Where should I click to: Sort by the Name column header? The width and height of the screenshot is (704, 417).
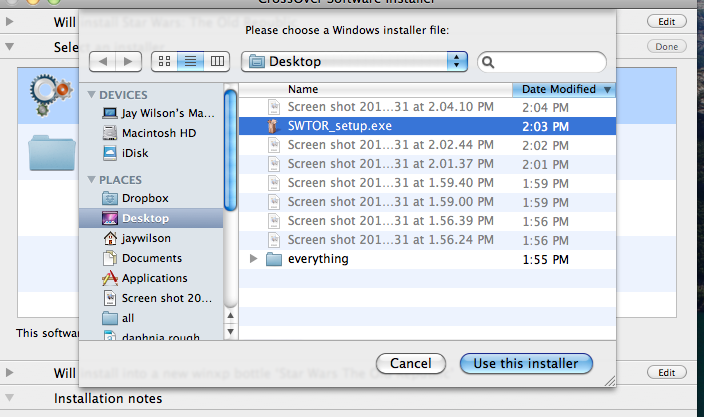point(376,89)
